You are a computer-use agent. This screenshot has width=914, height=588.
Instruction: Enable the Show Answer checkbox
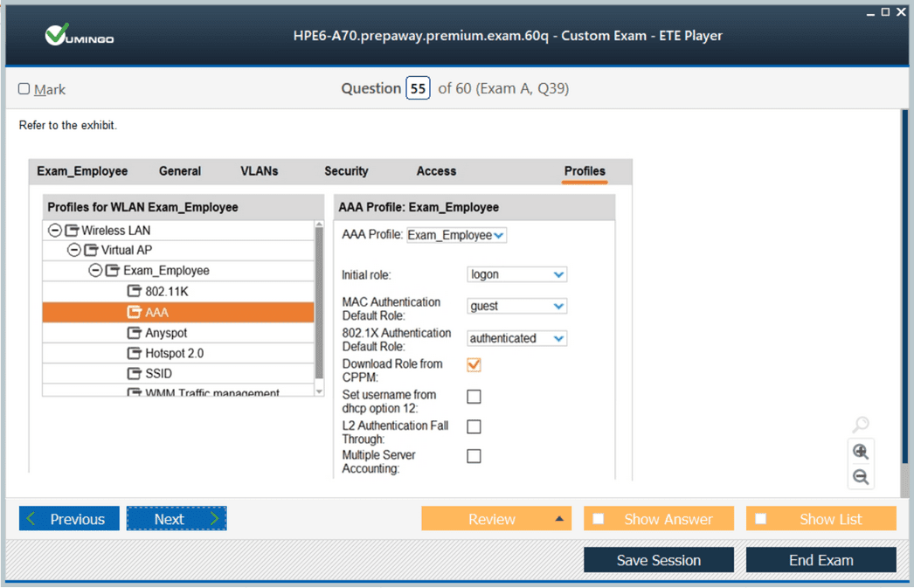pyautogui.click(x=599, y=519)
